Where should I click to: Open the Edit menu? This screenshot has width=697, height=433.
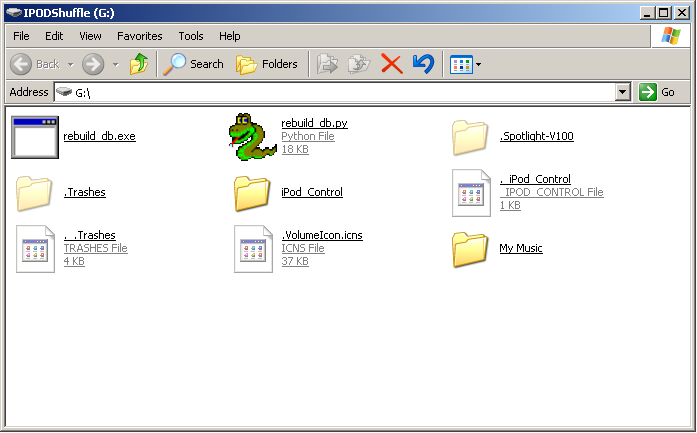point(54,36)
